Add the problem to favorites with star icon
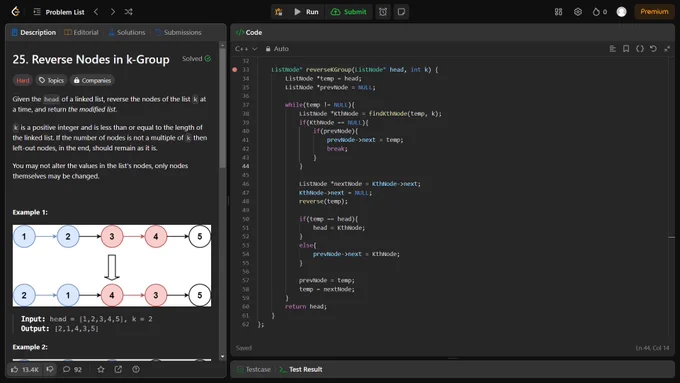Screen dimensions: 680x383 pos(101,370)
